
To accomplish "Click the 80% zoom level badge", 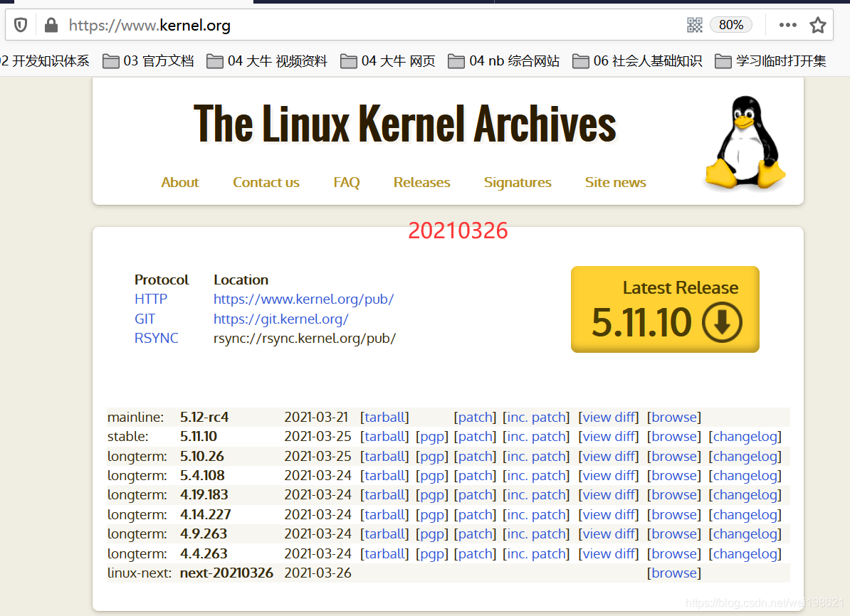I will pyautogui.click(x=730, y=25).
